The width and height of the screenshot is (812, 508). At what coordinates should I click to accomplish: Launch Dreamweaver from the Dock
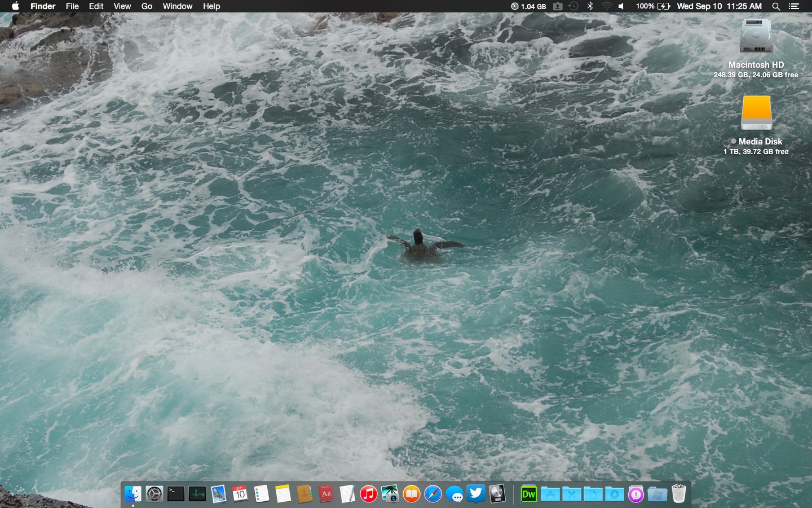[x=528, y=494]
